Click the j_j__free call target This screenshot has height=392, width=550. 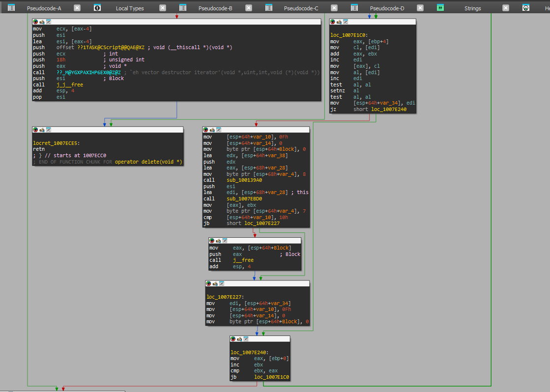click(70, 85)
